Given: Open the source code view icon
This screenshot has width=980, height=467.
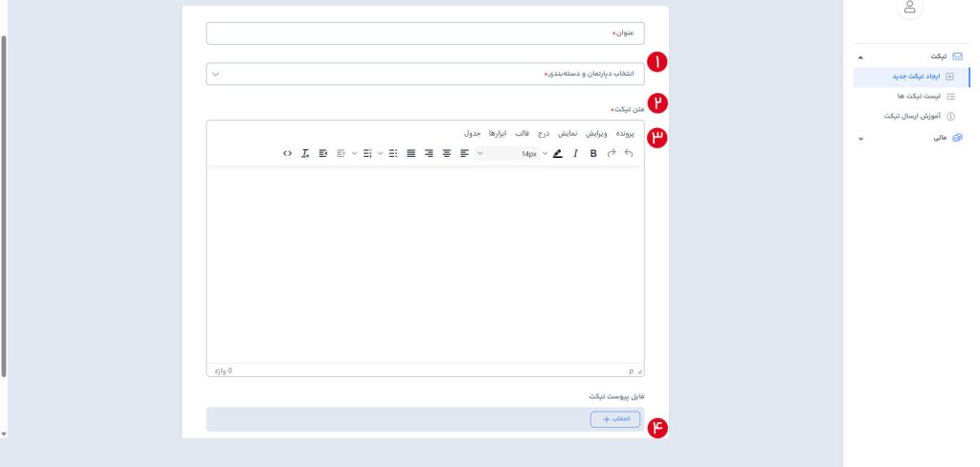Looking at the screenshot, I should coord(287,153).
